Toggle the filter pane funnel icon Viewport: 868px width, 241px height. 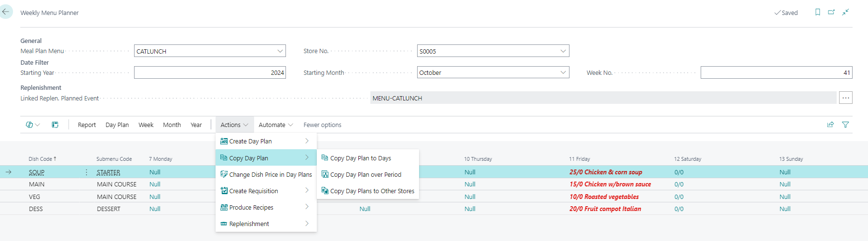(x=845, y=125)
